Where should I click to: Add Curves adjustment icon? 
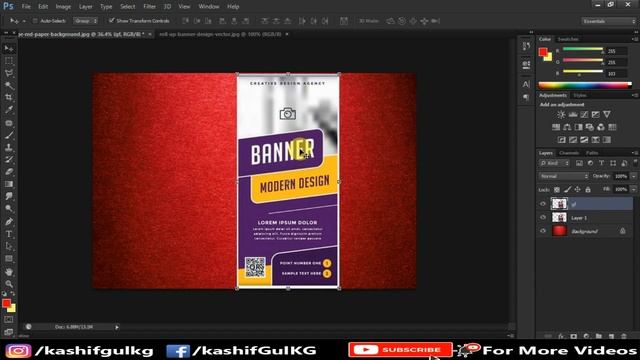[584, 115]
